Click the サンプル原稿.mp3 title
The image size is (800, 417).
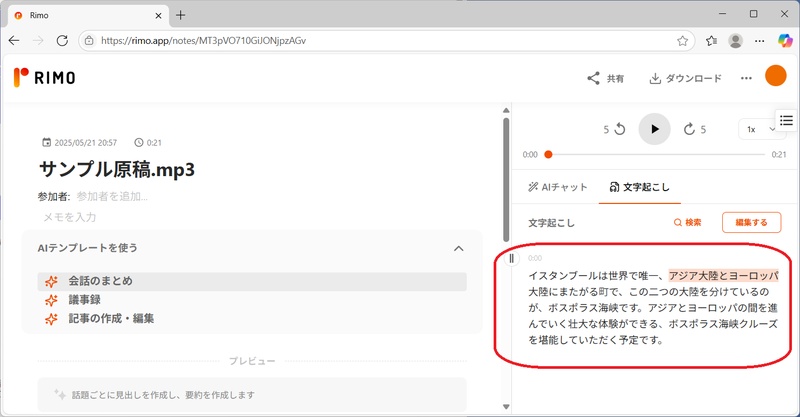[117, 169]
